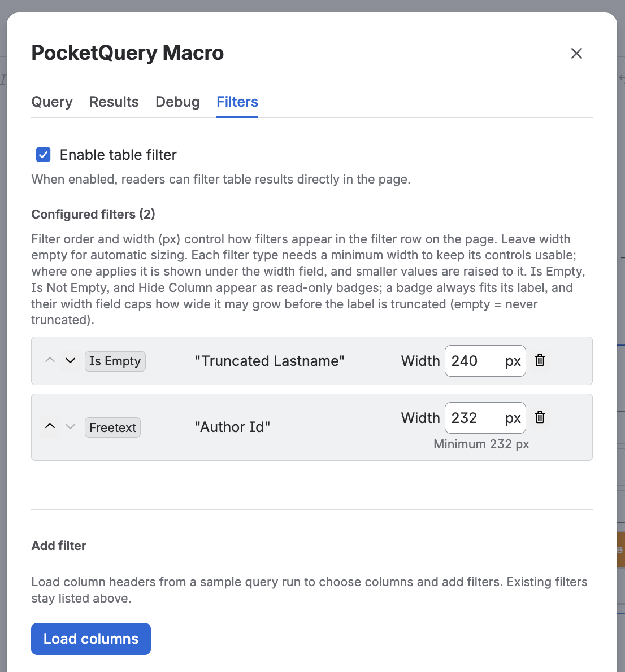625x672 pixels.
Task: Move the Truncated Lastname filter down
Action: pyautogui.click(x=70, y=360)
